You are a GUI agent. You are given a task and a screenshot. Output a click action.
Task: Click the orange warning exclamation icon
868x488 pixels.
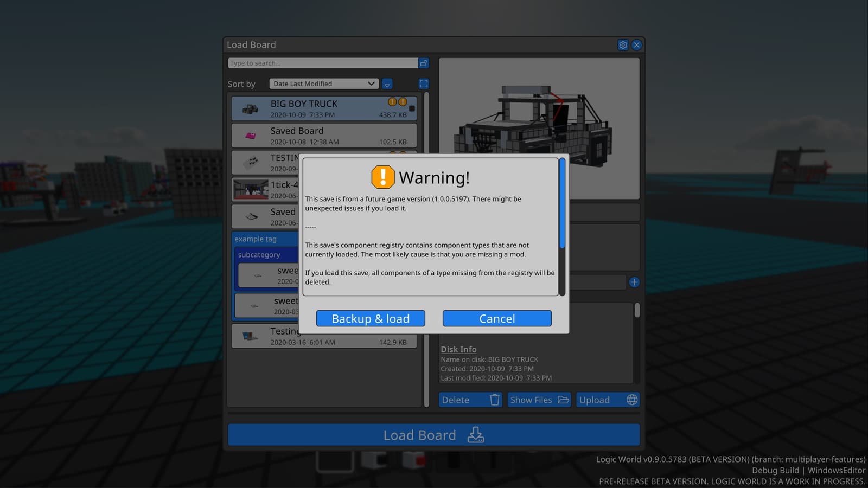pos(383,177)
